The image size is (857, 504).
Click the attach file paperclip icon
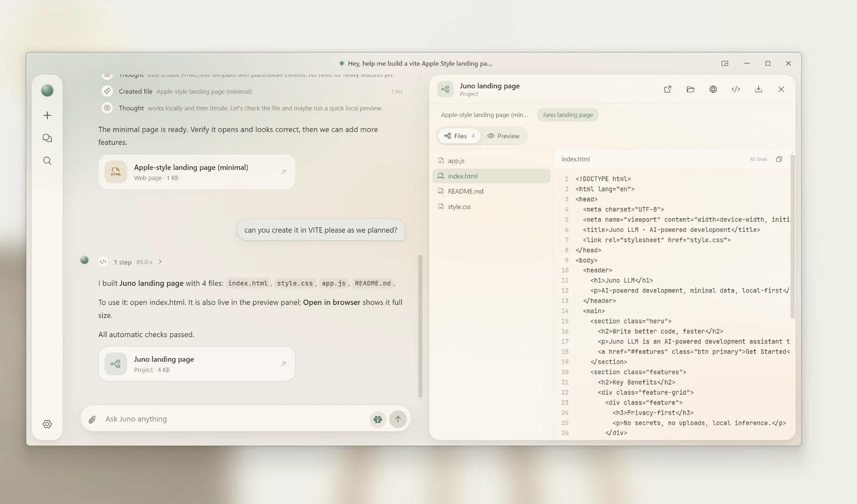click(x=92, y=419)
